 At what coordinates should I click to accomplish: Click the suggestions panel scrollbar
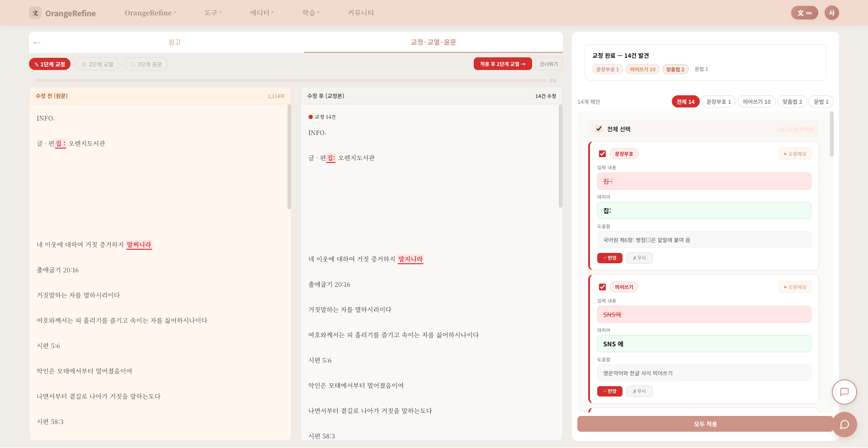click(831, 134)
